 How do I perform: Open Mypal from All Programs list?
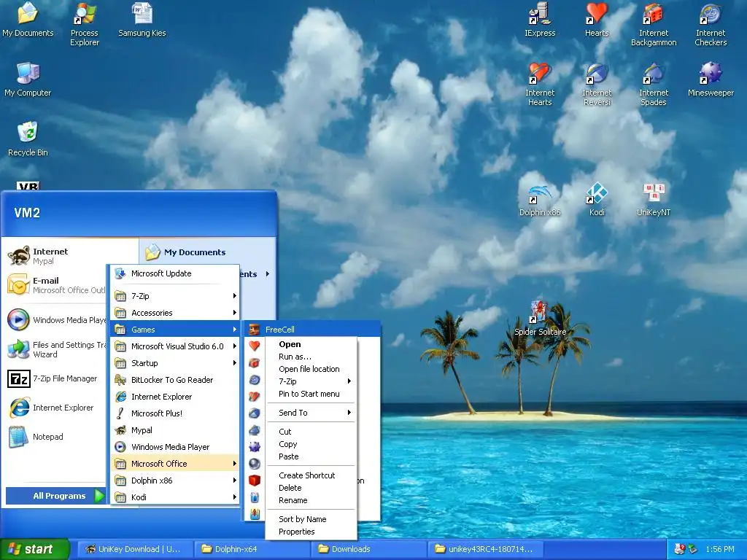coord(175,430)
